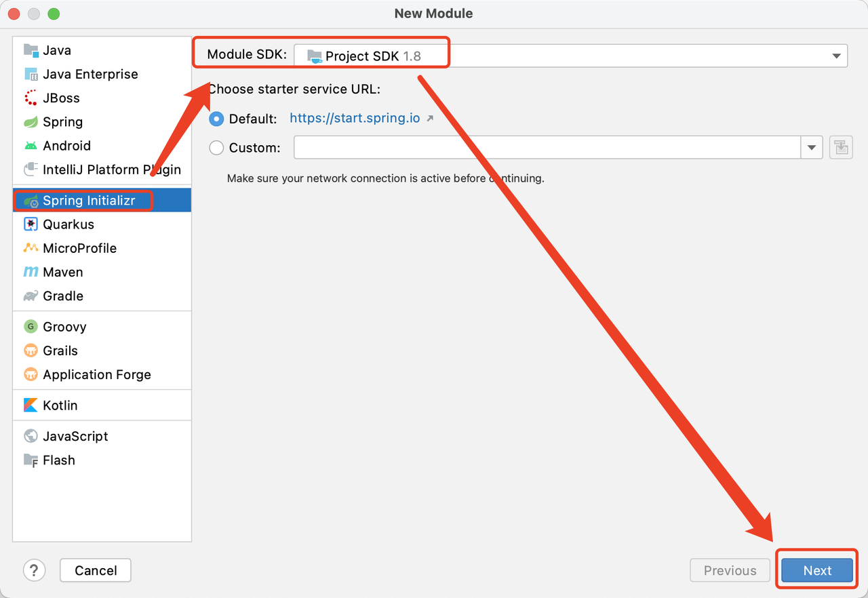Viewport: 868px width, 598px height.
Task: Click the Gradle elephant icon
Action: tap(31, 296)
